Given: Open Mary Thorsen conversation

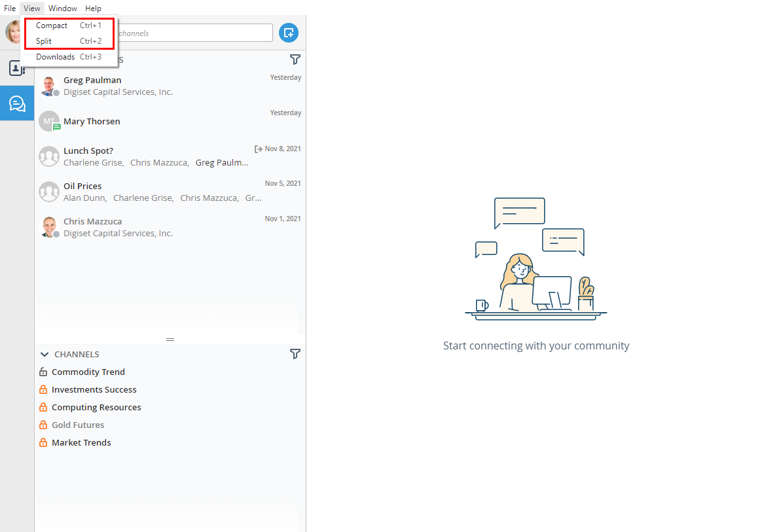Looking at the screenshot, I should click(92, 121).
